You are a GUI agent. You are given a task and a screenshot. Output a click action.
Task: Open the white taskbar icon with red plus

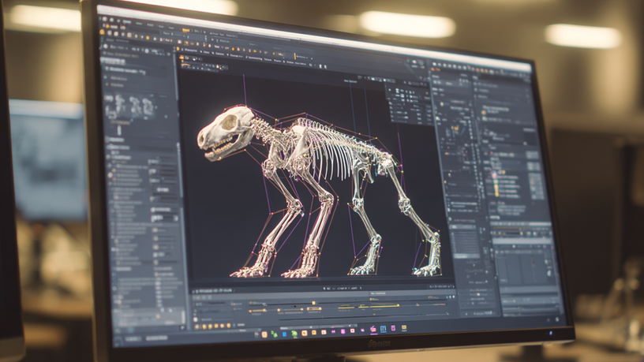[353, 330]
